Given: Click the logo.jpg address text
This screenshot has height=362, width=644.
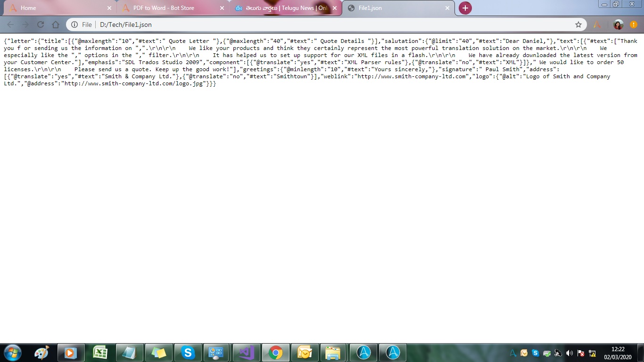Looking at the screenshot, I should 135,83.
